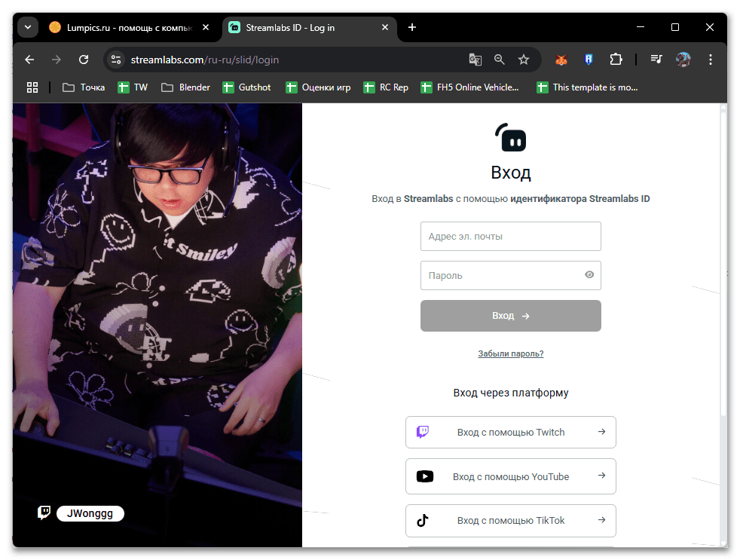The width and height of the screenshot is (740, 560).
Task: Open the FH5 Online Vehicle bookmark
Action: pos(469,87)
